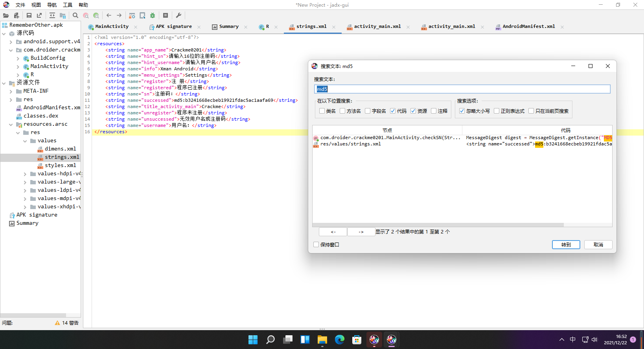Collapse com.droider.crackme package node
644x349 pixels.
tap(11, 50)
